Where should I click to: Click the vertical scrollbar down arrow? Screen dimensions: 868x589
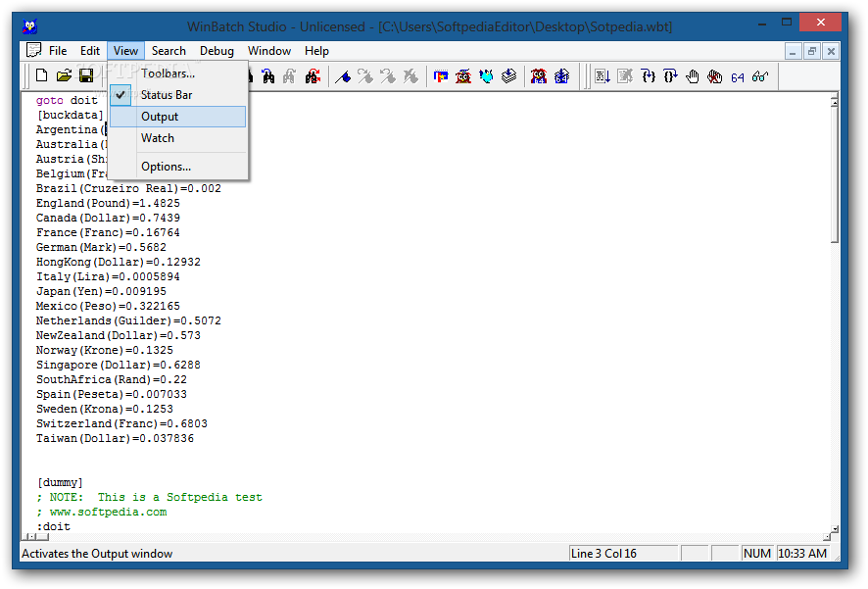point(835,529)
